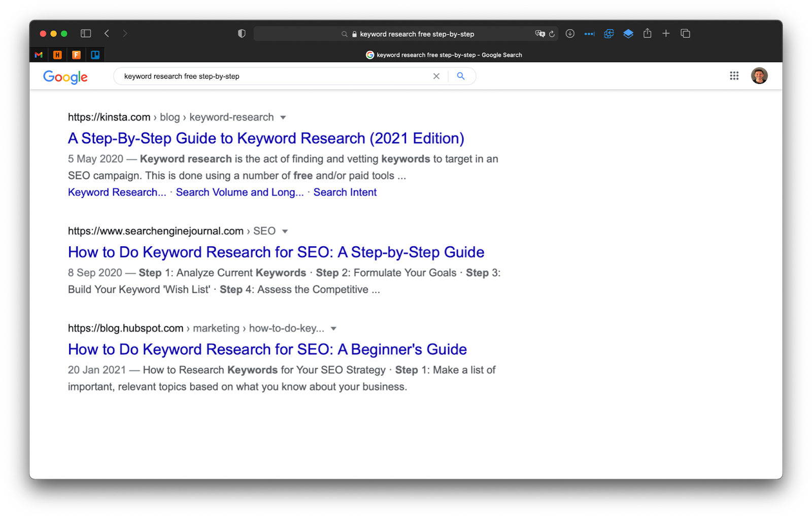
Task: Click the translate page icon
Action: [539, 34]
